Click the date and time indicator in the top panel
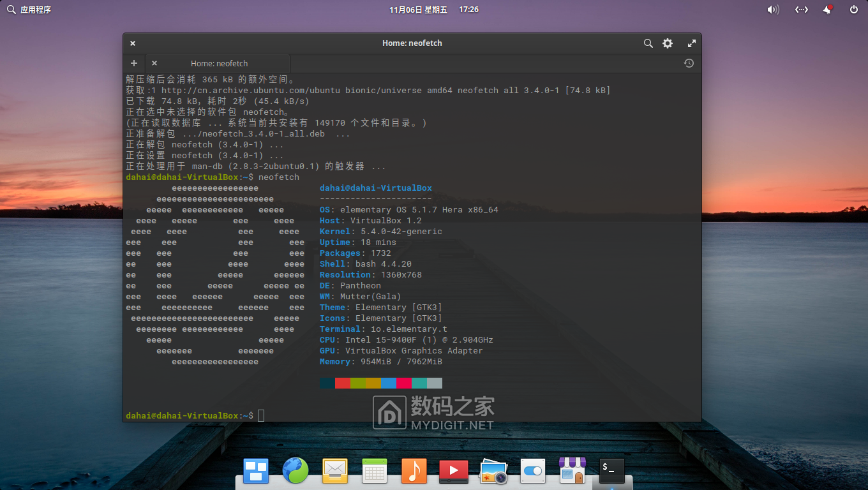The height and width of the screenshot is (490, 868). pyautogui.click(x=434, y=10)
